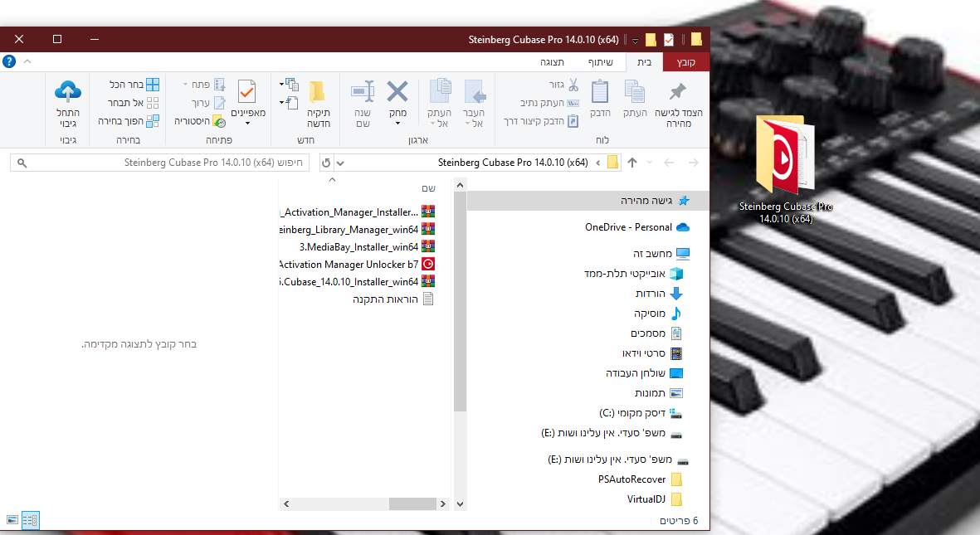Click Invert selection (הפוך בחירה)
This screenshot has width=980, height=535.
(128, 120)
